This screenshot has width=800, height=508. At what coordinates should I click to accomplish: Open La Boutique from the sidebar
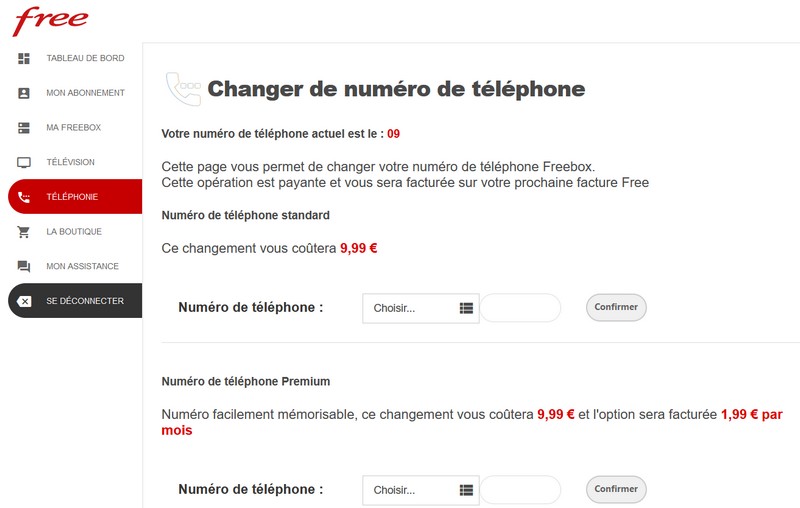(x=74, y=232)
